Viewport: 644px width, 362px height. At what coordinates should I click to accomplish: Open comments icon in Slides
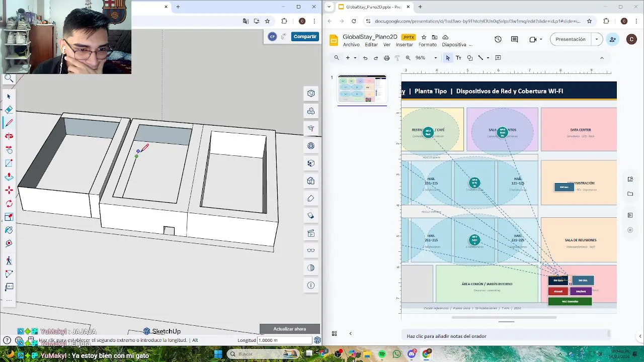514,39
